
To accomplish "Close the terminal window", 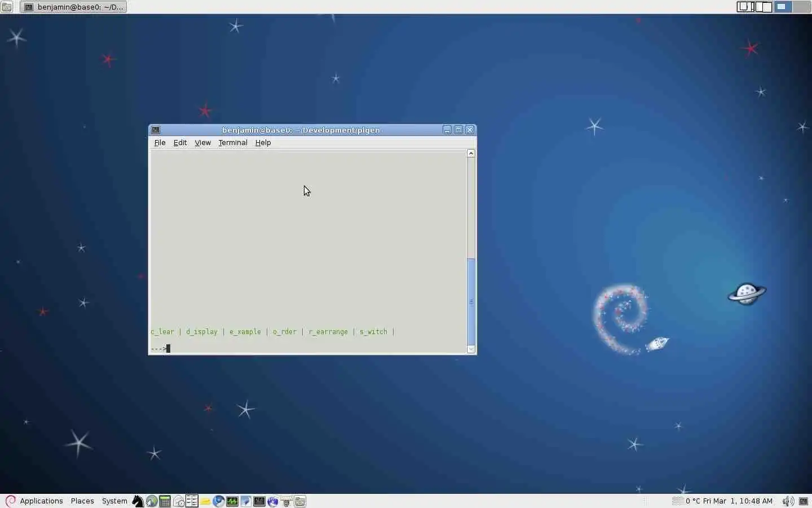I will 470,130.
